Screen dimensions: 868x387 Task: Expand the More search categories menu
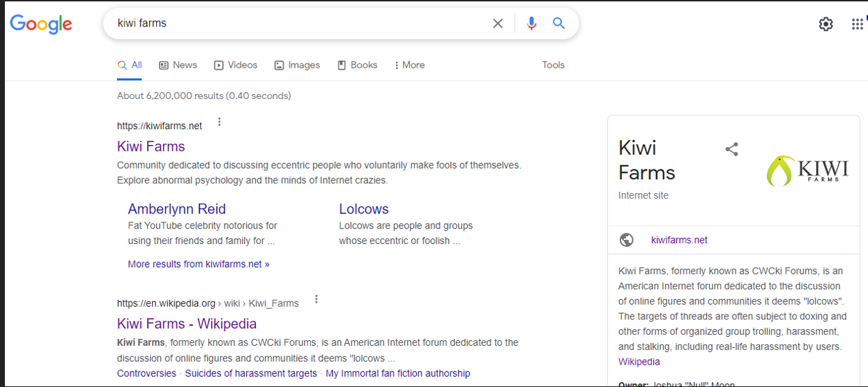coord(409,65)
